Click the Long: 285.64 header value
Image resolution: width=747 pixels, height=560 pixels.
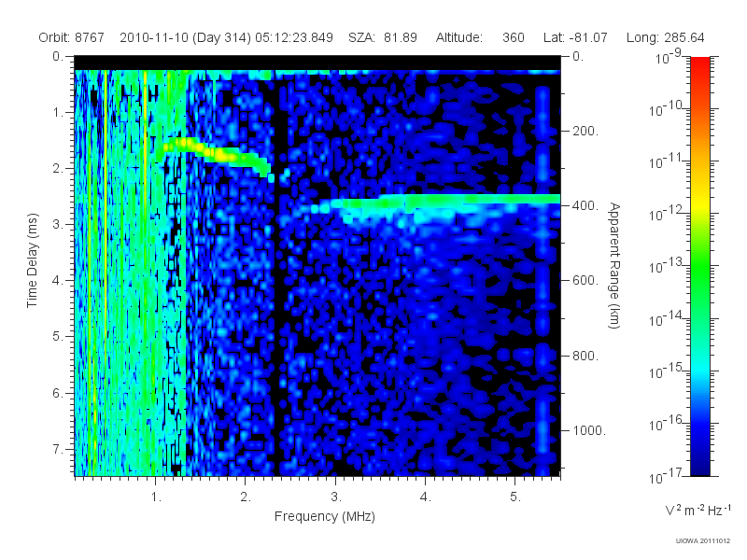(x=665, y=37)
